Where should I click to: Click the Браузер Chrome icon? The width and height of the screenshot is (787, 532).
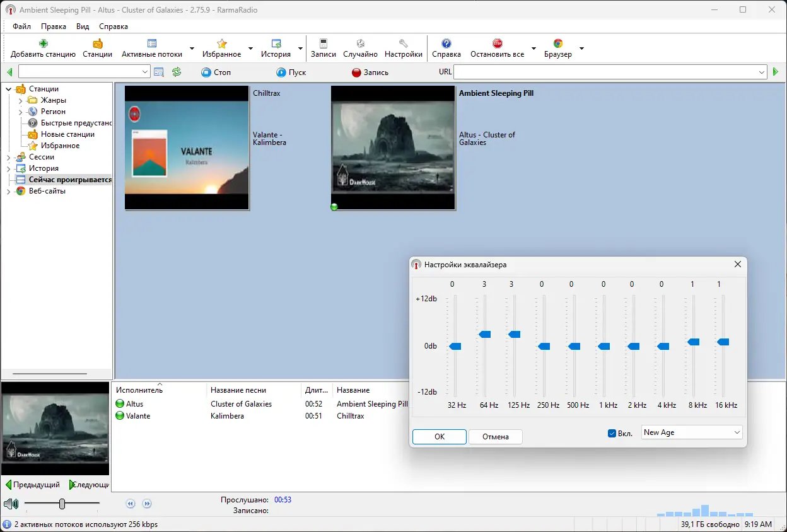[x=557, y=43]
